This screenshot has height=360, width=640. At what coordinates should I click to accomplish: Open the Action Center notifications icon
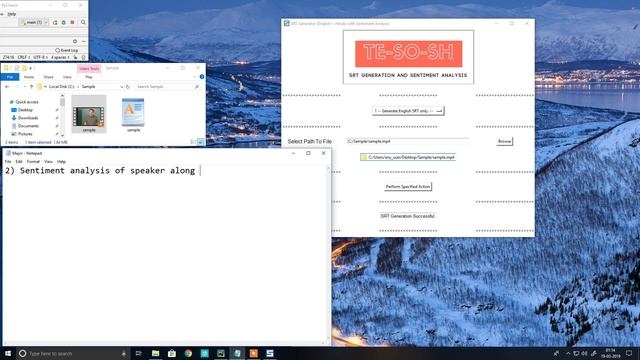tap(629, 353)
